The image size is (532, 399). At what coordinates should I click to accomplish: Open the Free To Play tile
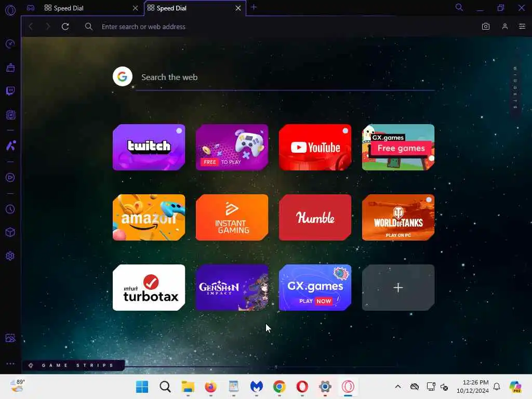click(x=232, y=147)
